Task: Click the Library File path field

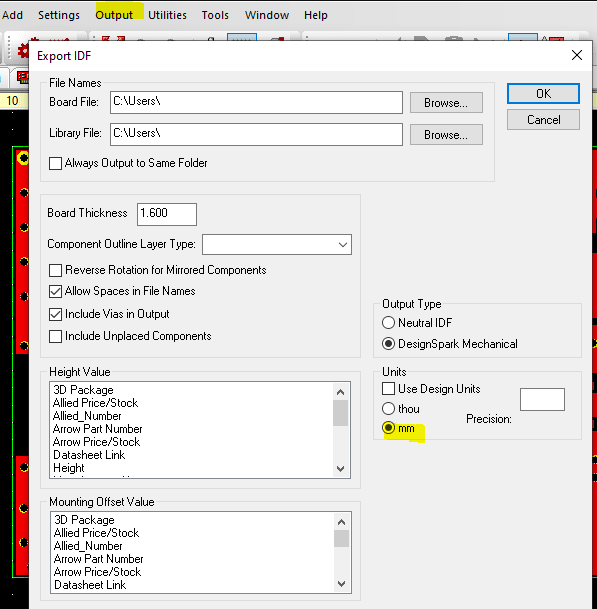Action: [256, 134]
